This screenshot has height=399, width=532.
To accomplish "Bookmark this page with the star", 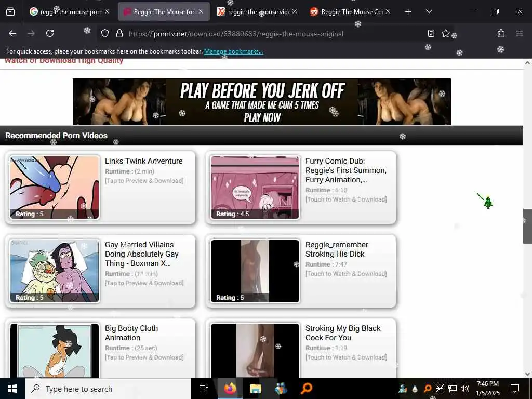I will (445, 33).
